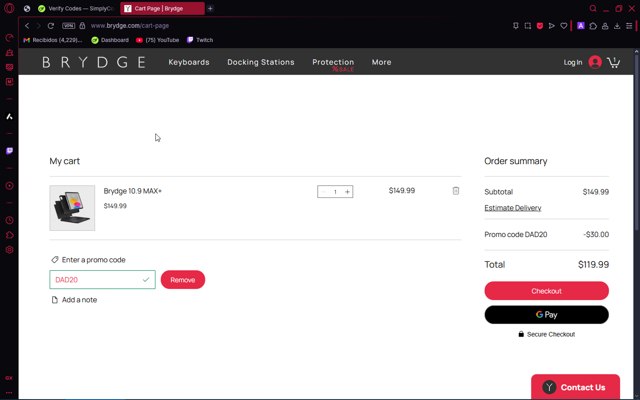Open the Twitch icon in Opera sidebar
640x400 pixels.
(9, 151)
